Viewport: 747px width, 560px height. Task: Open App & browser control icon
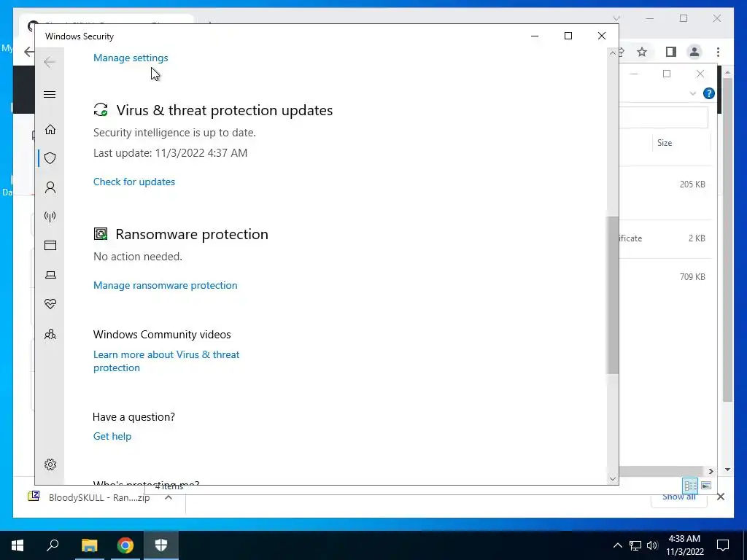point(50,245)
